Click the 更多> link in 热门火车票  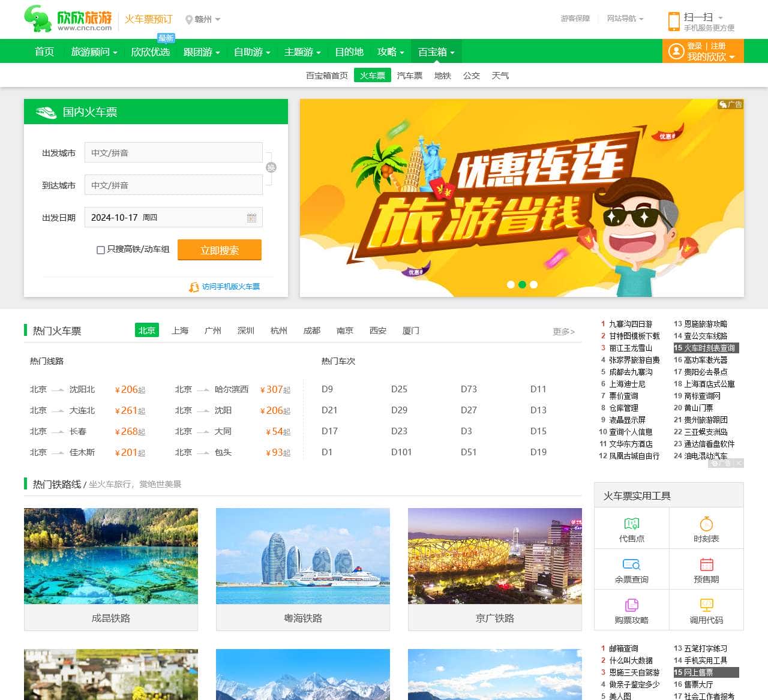564,332
